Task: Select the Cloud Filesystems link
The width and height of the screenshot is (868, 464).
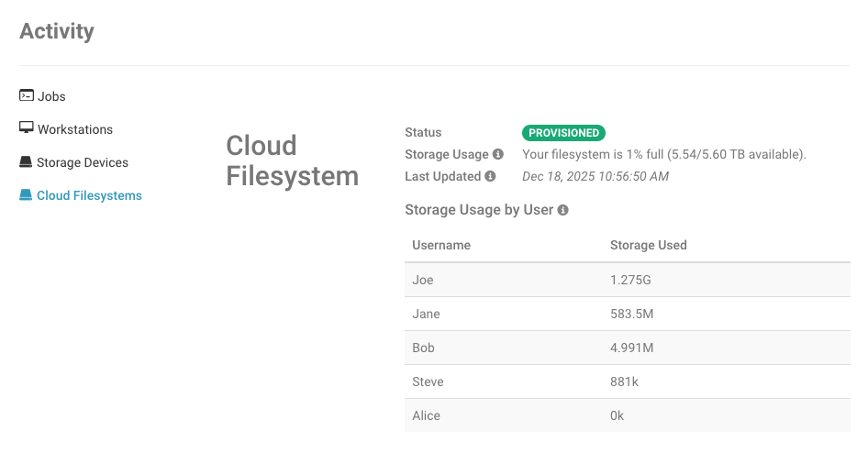Action: [89, 195]
